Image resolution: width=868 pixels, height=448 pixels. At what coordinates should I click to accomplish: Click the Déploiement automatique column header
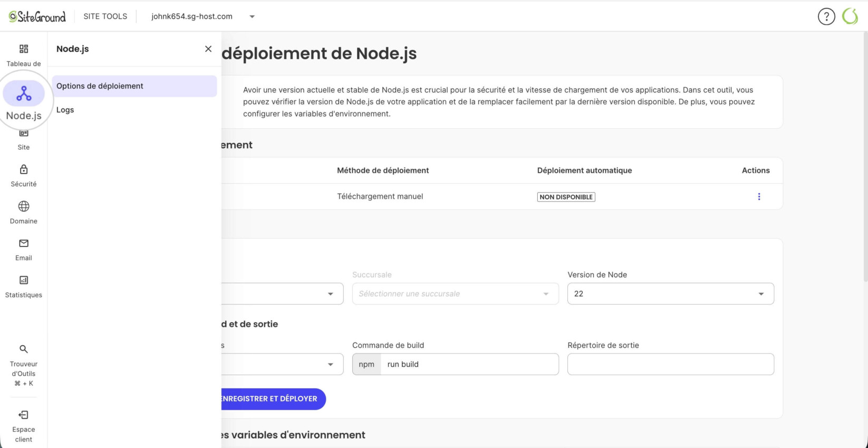click(x=584, y=170)
